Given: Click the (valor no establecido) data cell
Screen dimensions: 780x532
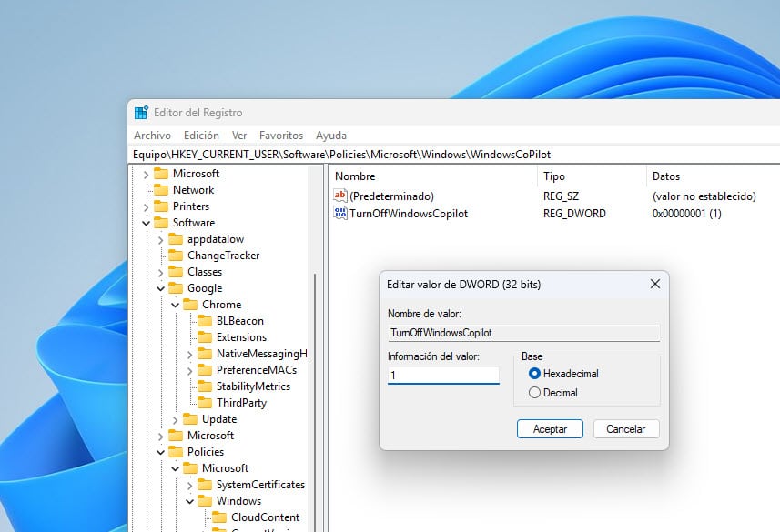Looking at the screenshot, I should pyautogui.click(x=704, y=196).
